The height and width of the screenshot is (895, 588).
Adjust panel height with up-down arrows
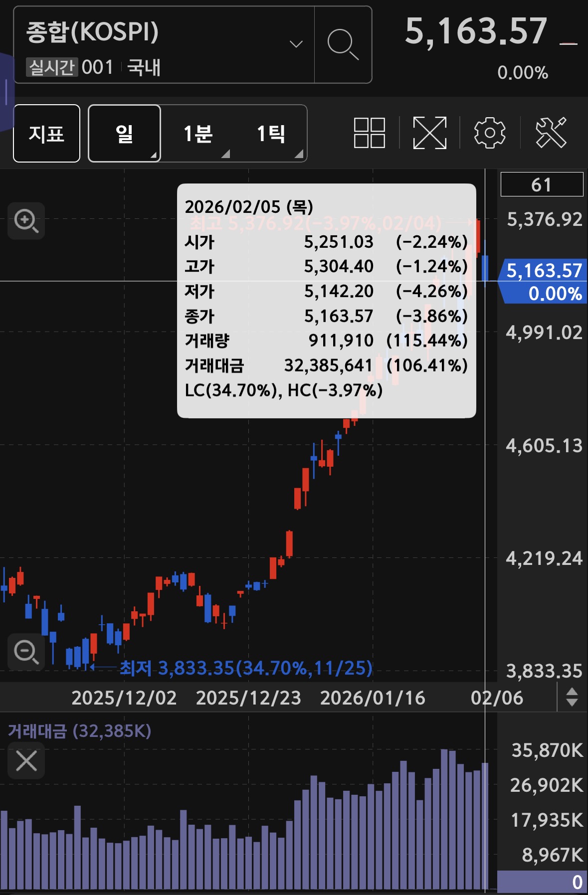[x=572, y=697]
